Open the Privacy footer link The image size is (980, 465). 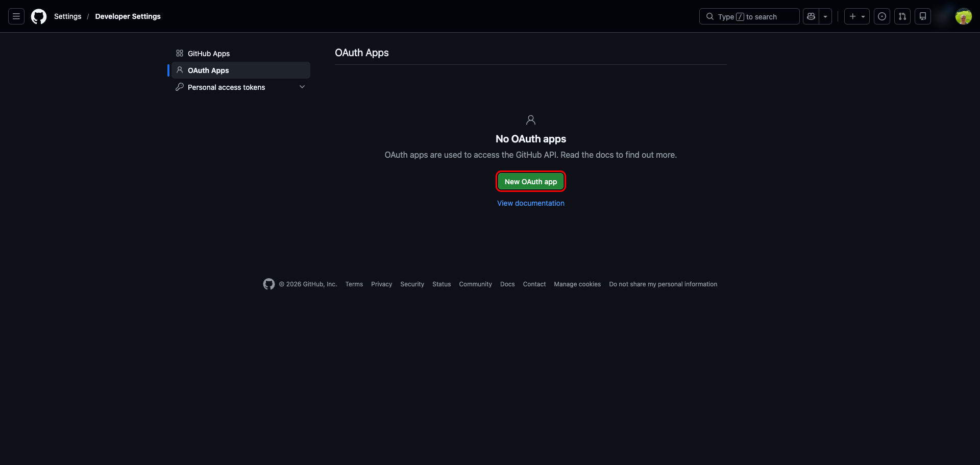pos(382,284)
